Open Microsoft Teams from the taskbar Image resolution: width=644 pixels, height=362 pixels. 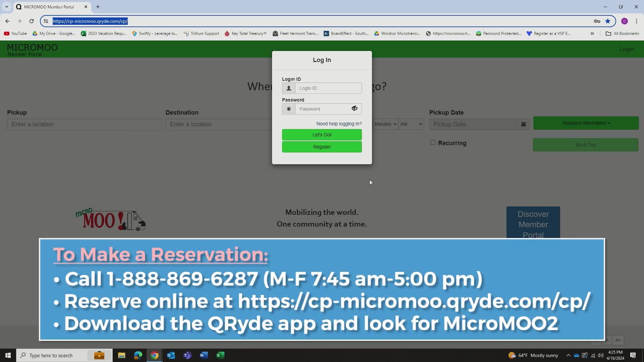point(187,355)
